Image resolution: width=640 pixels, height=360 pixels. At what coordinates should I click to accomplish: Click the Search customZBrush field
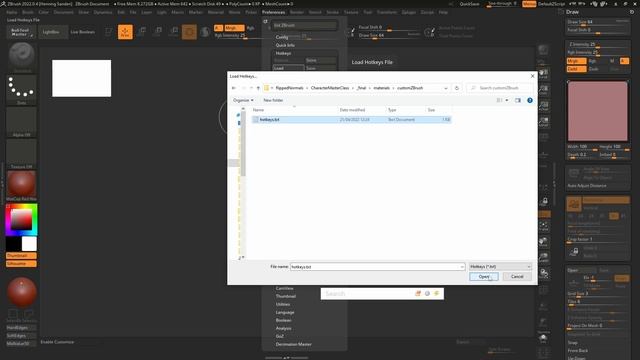499,88
